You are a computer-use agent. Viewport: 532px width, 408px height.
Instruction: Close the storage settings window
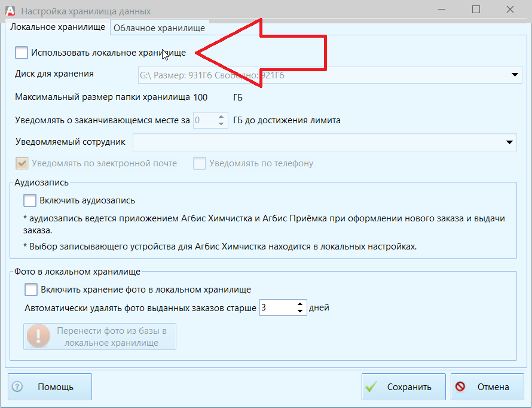(510, 10)
